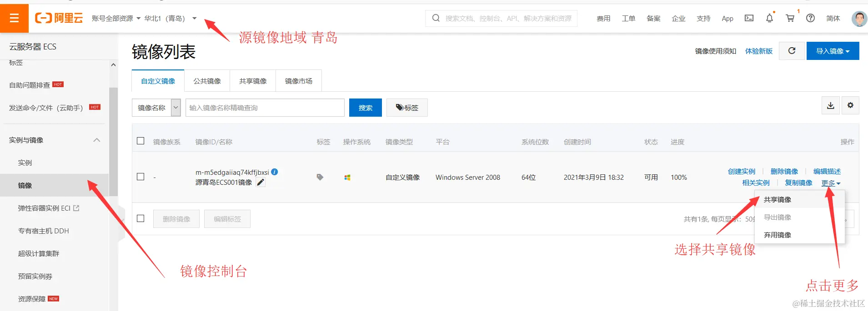This screenshot has height=311, width=868.
Task: Click HOT badge by 自助问题排查
Action: point(58,84)
